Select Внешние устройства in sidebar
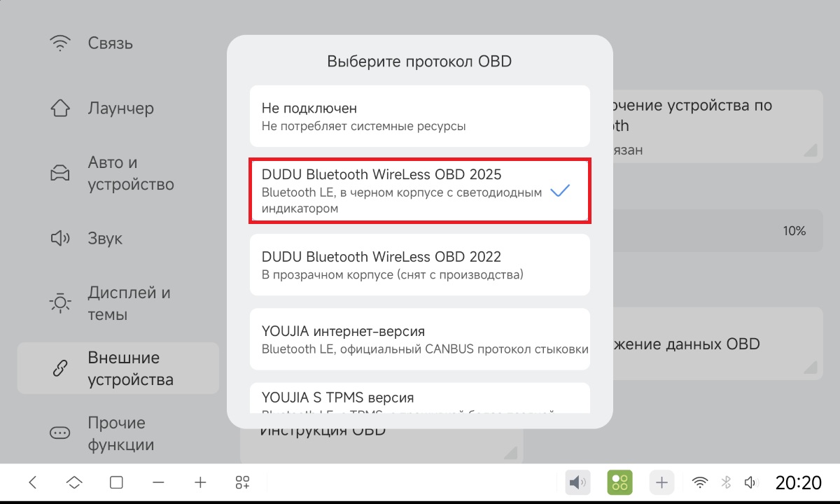Viewport: 840px width, 504px height. pos(118,368)
